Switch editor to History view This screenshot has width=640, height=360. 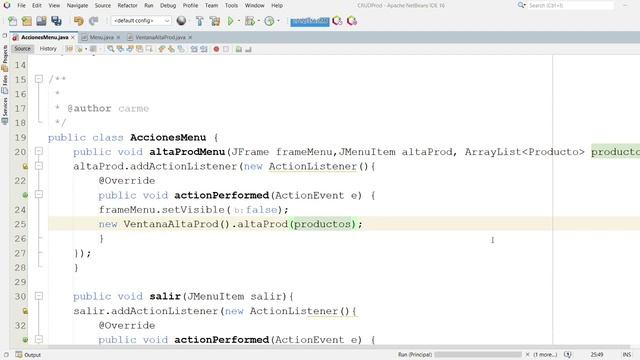(x=48, y=49)
